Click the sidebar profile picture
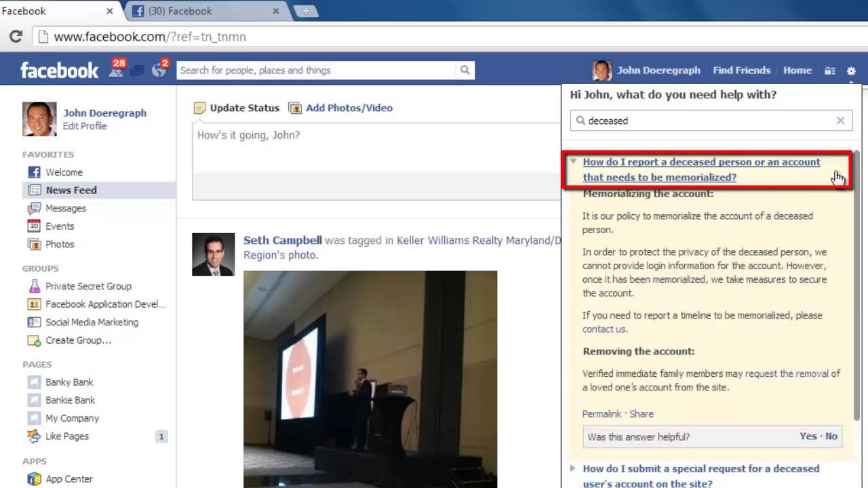The image size is (868, 488). tap(39, 119)
